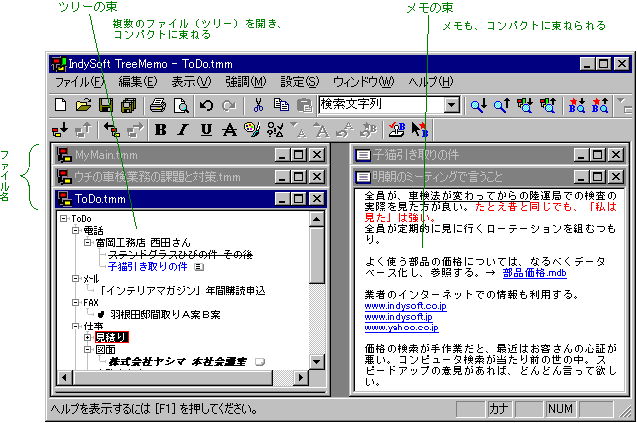Viewport: 637px width, 423px height.
Task: Open the 部品価格.mdb link
Action: [x=535, y=273]
